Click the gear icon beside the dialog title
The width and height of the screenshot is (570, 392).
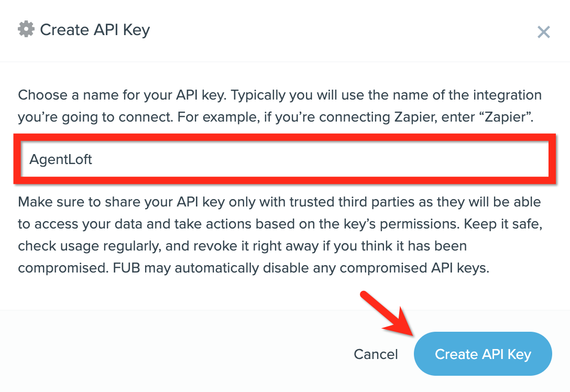(26, 29)
